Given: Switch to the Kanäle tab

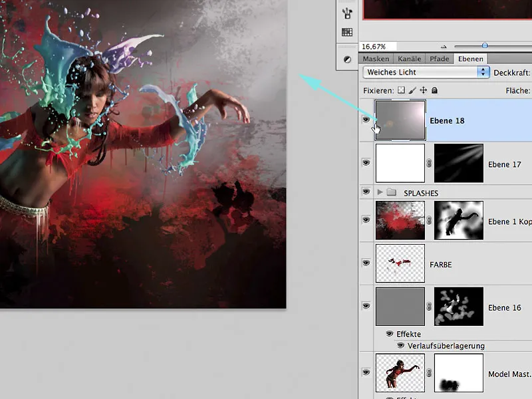Looking at the screenshot, I should point(409,59).
